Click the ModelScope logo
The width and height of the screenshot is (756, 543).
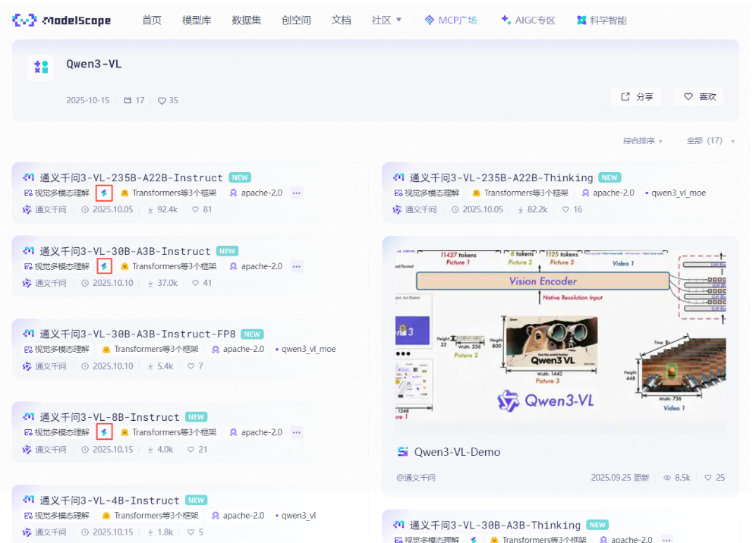point(61,20)
